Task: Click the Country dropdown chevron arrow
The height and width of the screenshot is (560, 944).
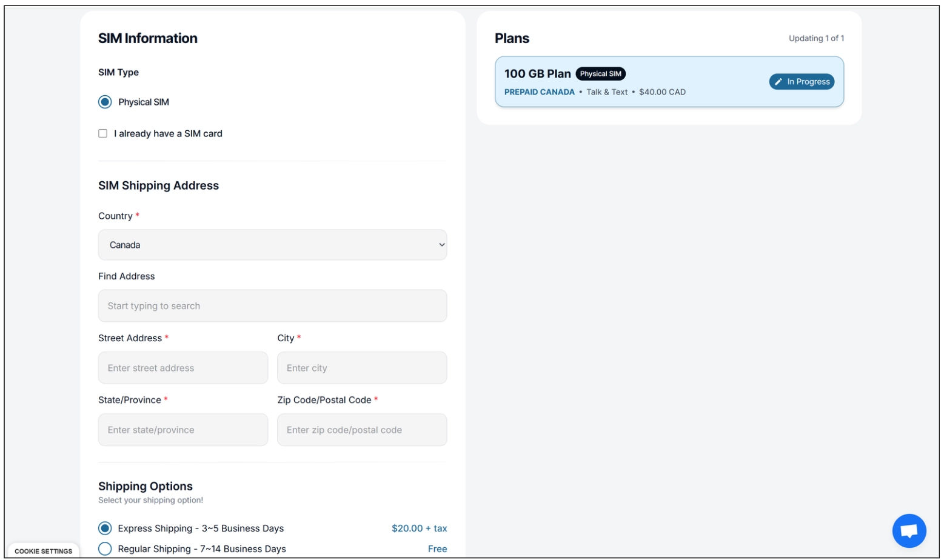Action: (x=442, y=245)
